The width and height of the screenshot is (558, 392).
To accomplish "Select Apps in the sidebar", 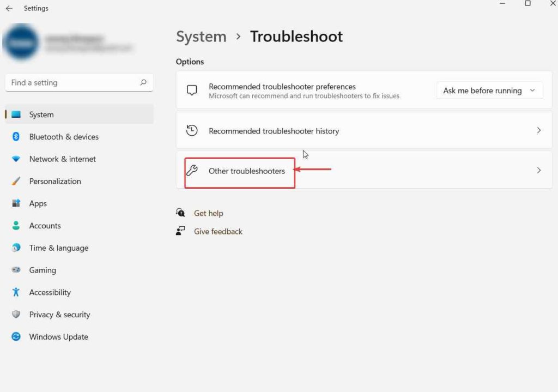I will tap(79, 203).
